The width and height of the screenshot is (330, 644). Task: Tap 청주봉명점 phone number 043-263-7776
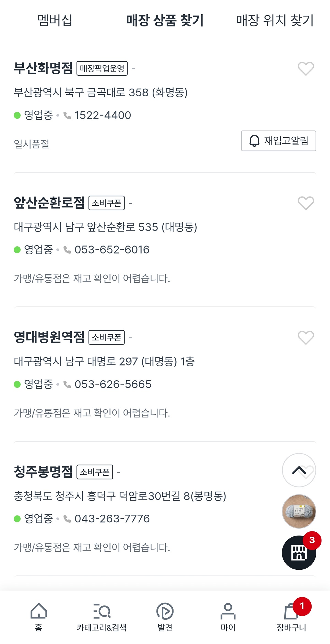point(112,519)
